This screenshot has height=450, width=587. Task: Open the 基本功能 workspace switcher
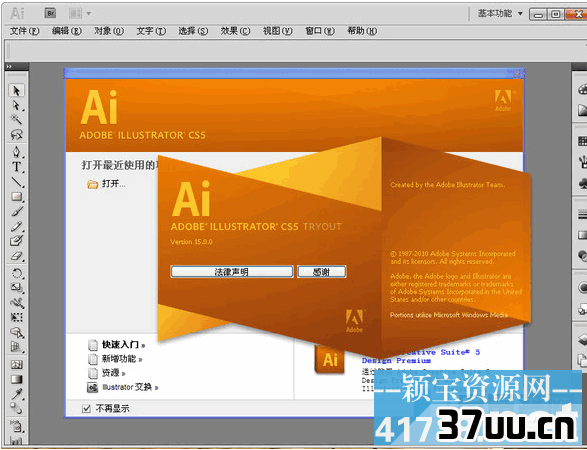tap(500, 13)
